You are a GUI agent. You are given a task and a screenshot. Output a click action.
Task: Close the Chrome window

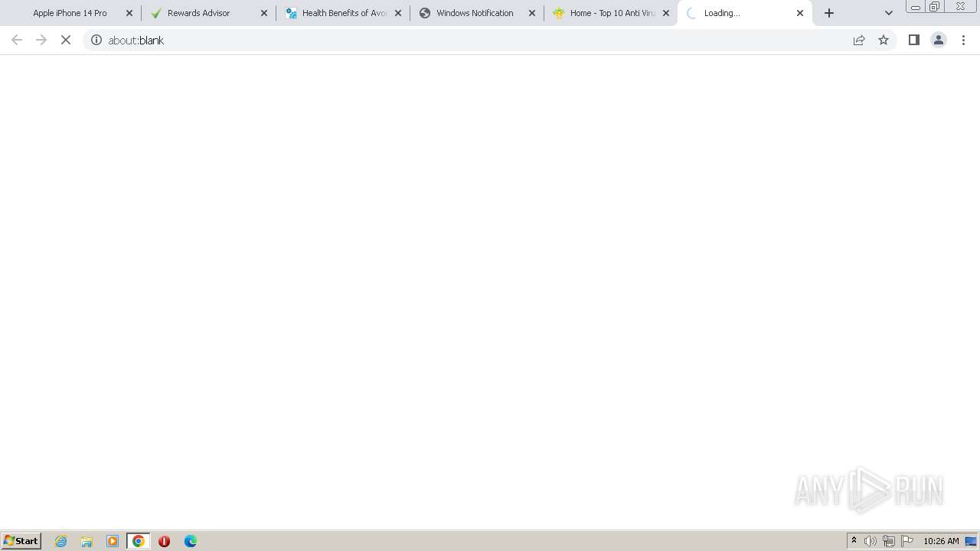(x=960, y=7)
